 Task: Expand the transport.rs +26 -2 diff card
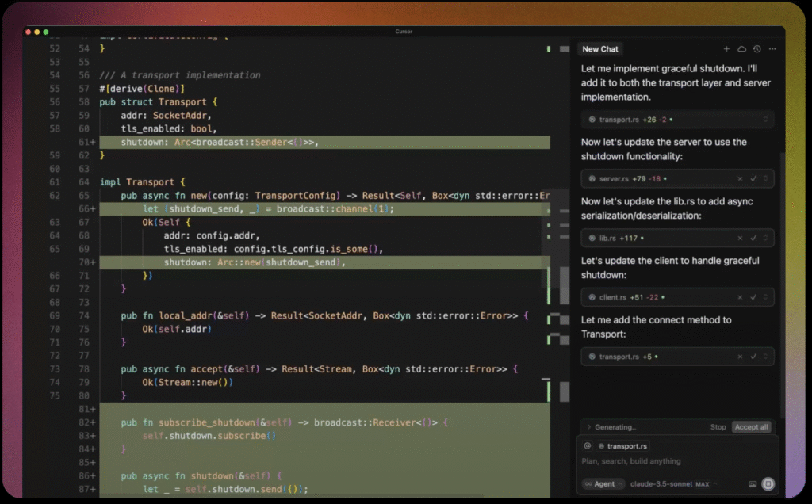pos(765,120)
